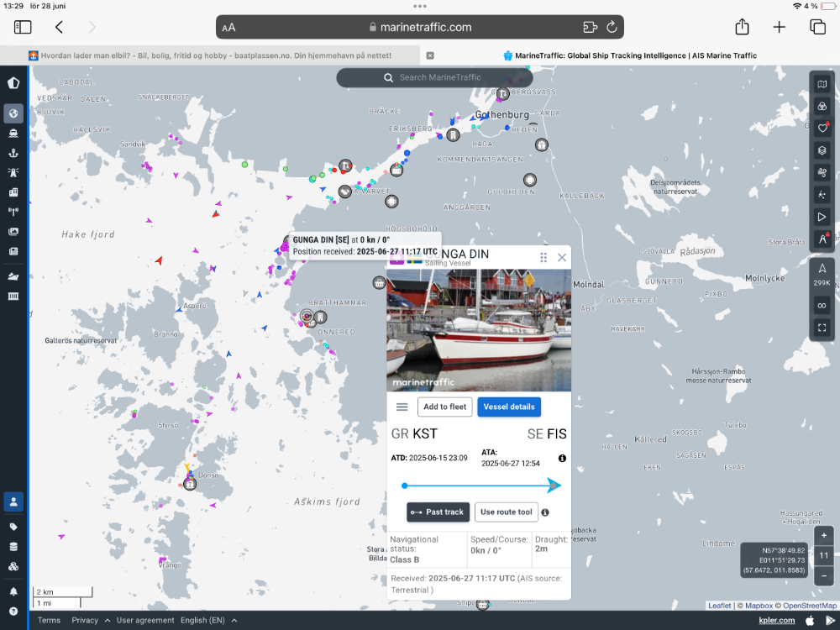The height and width of the screenshot is (630, 840).
Task: Click the Use route tool button
Action: [507, 512]
